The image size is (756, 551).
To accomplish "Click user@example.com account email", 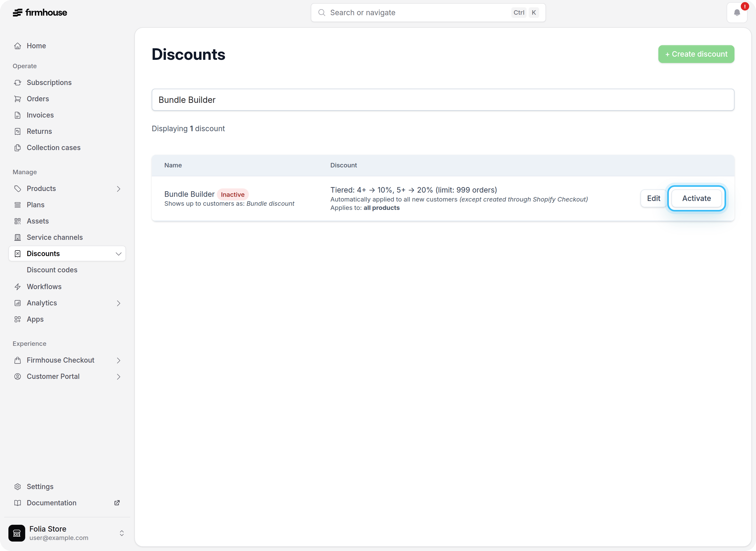I will (59, 538).
